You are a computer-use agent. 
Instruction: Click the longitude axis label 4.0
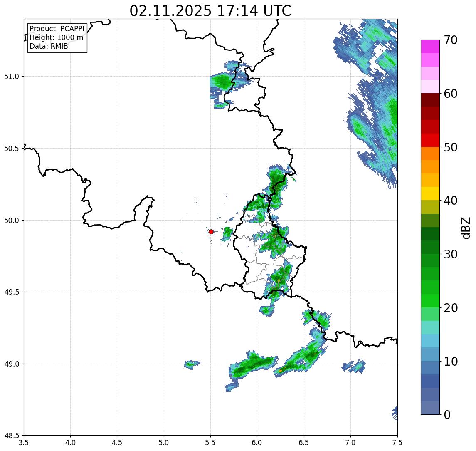[70, 443]
